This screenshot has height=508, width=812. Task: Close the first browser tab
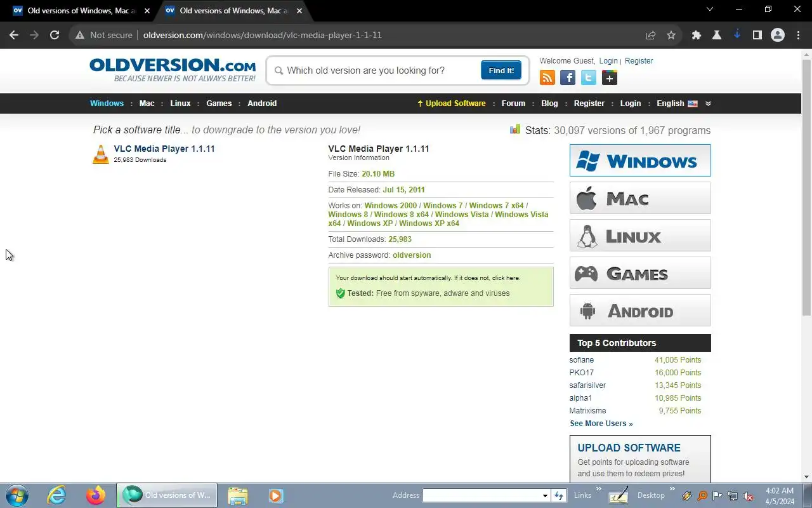click(x=147, y=11)
